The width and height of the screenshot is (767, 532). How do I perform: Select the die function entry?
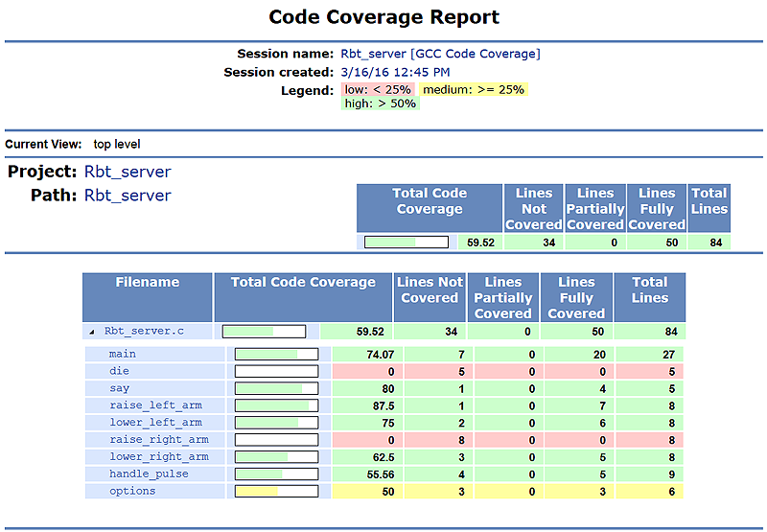click(119, 371)
